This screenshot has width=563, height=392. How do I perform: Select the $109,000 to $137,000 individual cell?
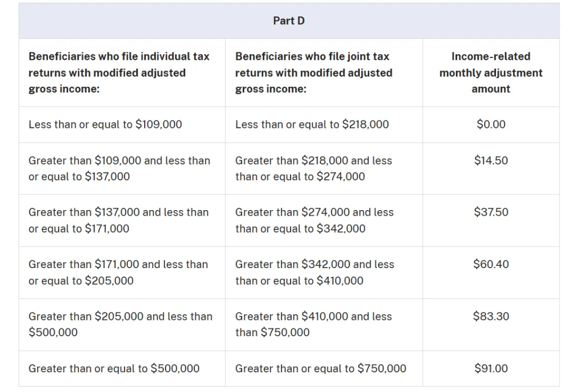click(119, 168)
